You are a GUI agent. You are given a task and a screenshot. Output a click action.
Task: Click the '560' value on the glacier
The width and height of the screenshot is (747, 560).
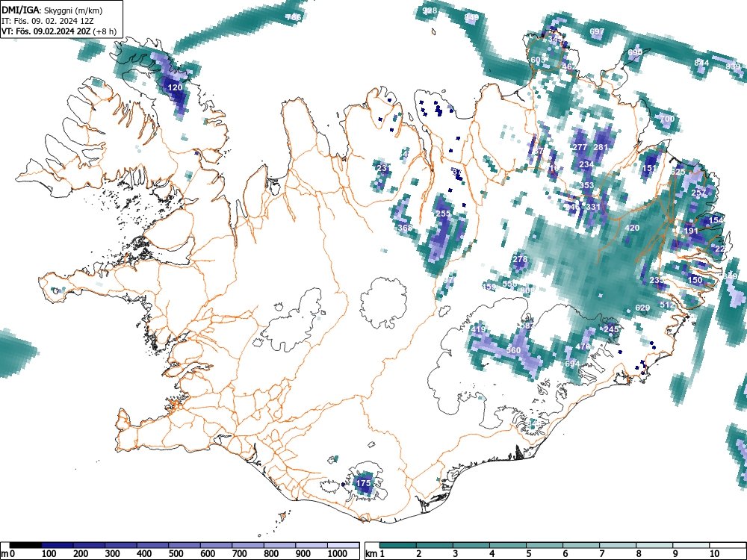tap(513, 349)
